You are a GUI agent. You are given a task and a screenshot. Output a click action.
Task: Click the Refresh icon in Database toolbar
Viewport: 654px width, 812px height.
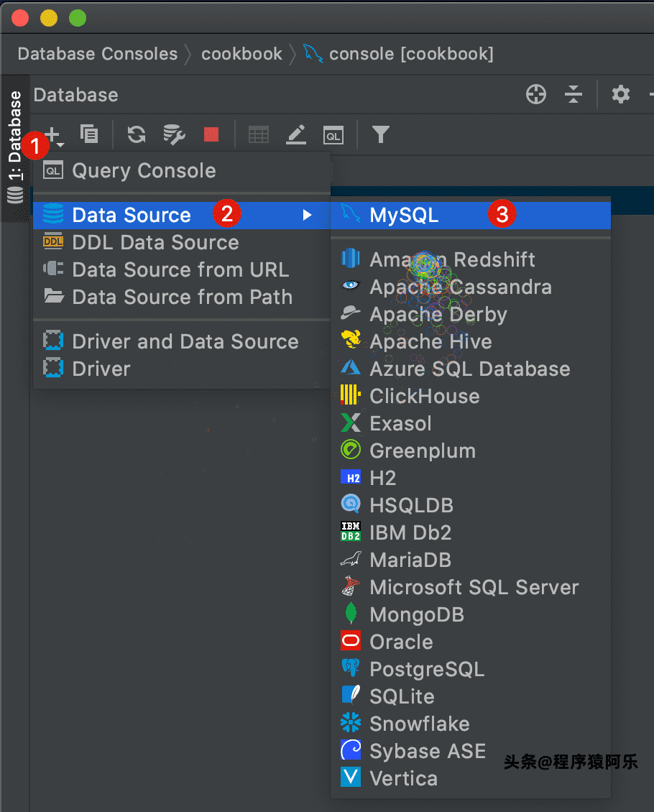point(137,134)
